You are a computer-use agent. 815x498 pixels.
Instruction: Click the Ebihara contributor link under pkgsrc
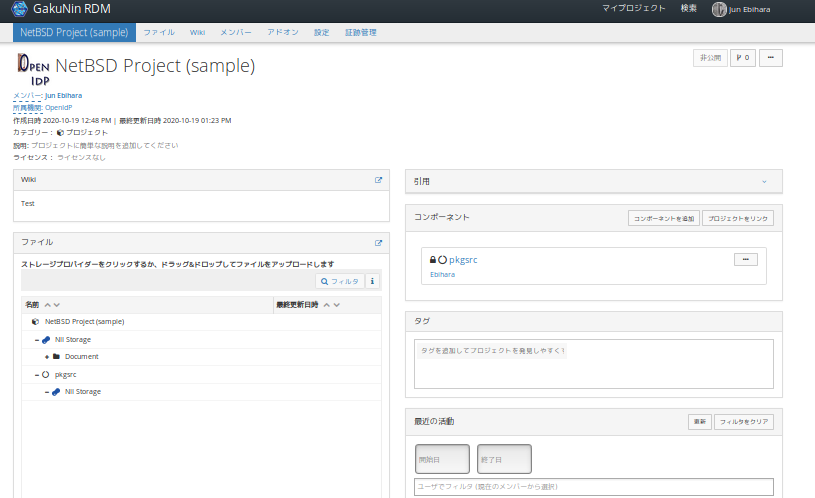click(442, 274)
